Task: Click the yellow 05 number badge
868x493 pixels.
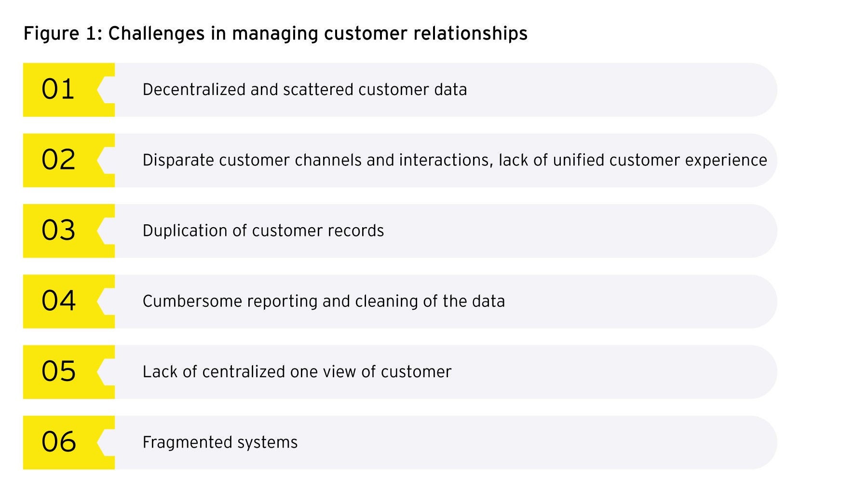Action: [x=58, y=372]
